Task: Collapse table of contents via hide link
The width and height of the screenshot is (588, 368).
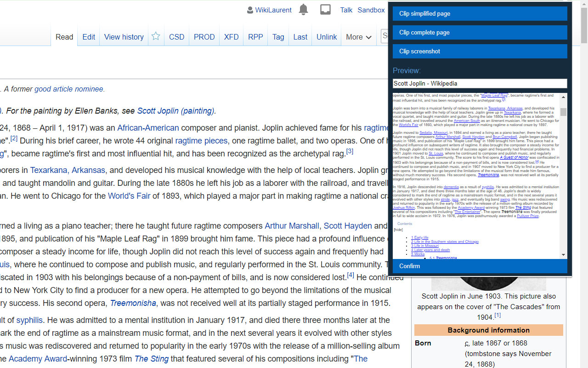Action: click(x=398, y=229)
